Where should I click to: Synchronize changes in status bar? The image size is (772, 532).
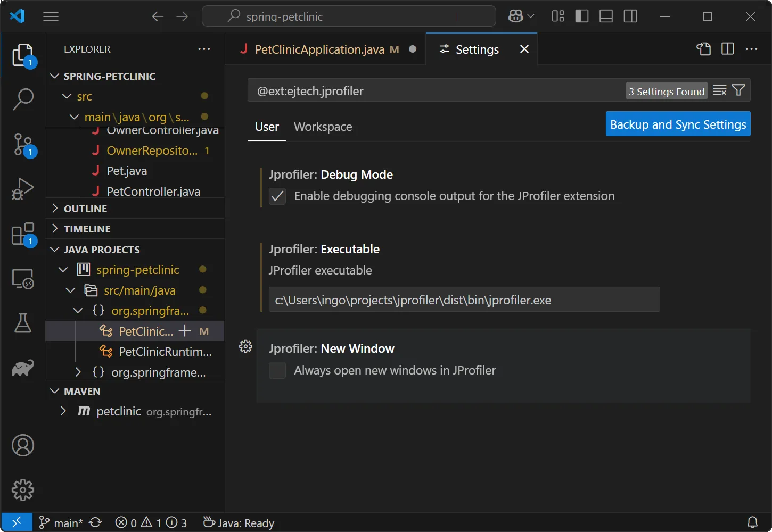[x=95, y=523]
